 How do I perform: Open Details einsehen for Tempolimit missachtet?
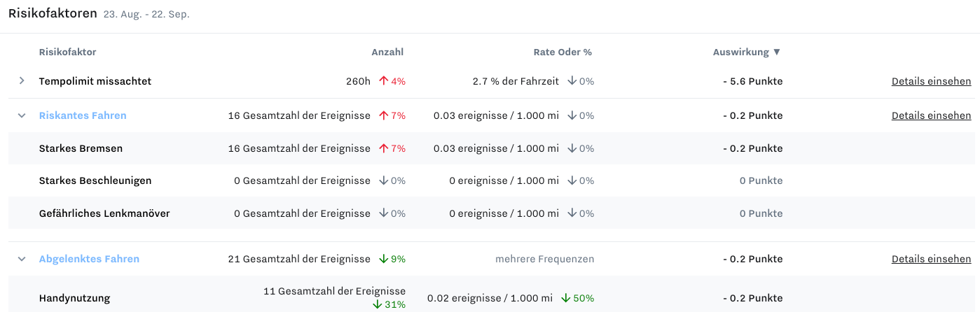931,81
